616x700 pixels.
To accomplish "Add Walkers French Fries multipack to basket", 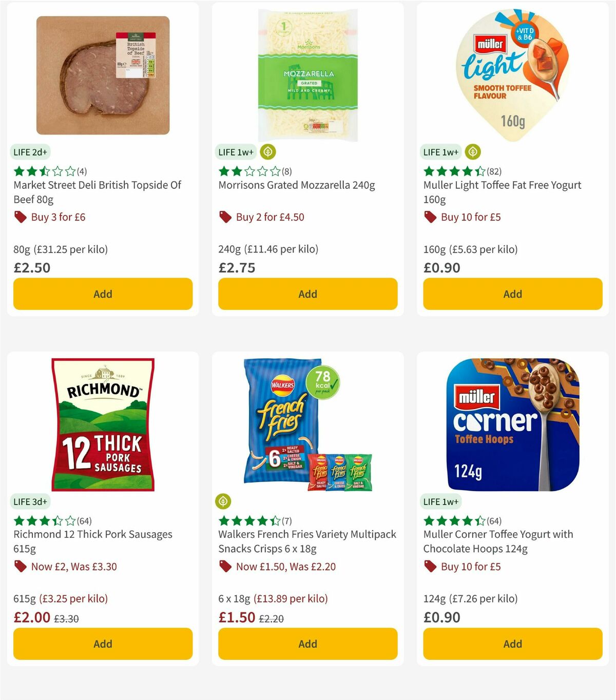I will (307, 644).
